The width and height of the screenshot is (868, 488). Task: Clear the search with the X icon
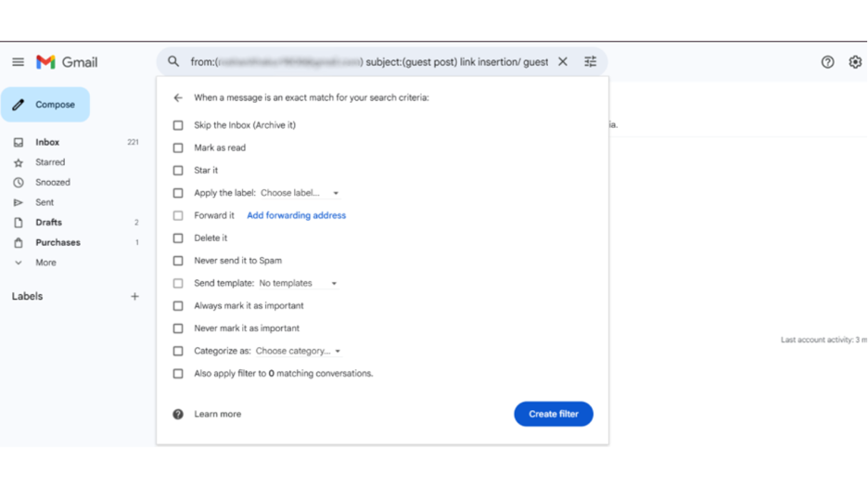click(562, 61)
